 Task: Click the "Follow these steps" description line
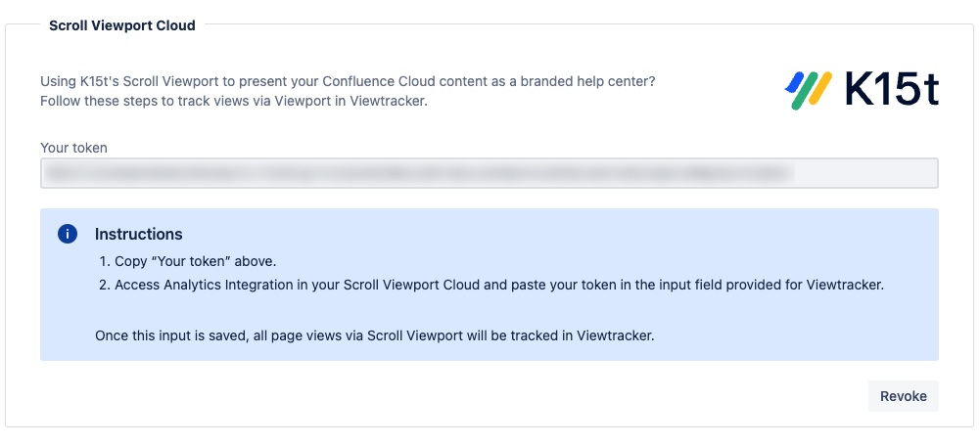coord(234,101)
